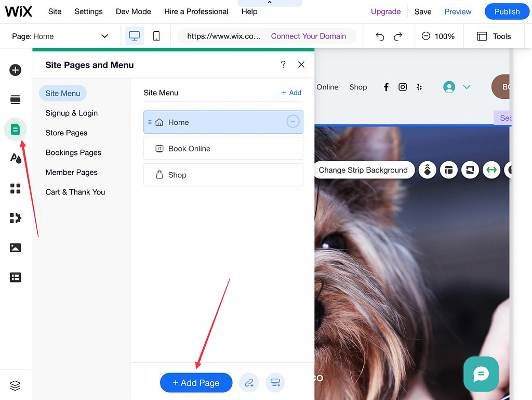The height and width of the screenshot is (400, 532).
Task: Select Signup & Login tab
Action: point(72,113)
